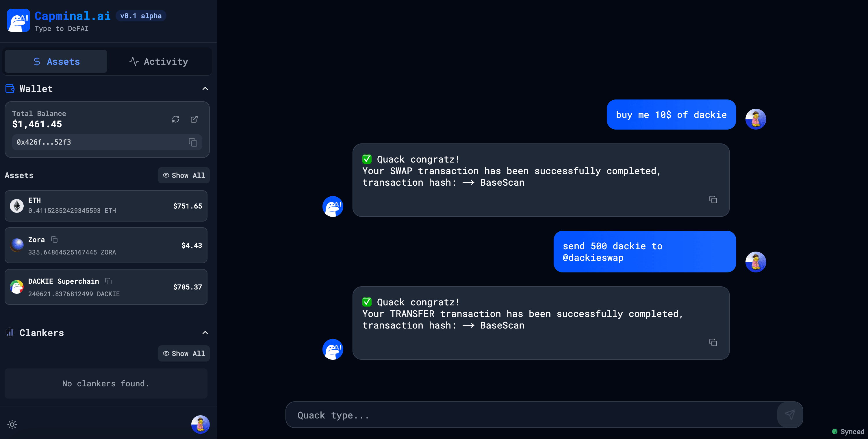Open the user profile avatar in sidebar
868x439 pixels.
tap(200, 424)
